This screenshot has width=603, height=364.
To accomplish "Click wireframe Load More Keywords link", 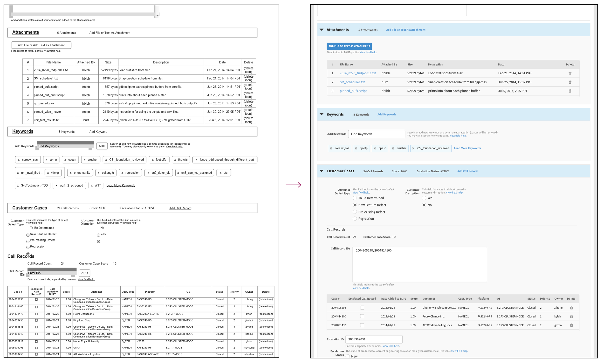I will [121, 185].
